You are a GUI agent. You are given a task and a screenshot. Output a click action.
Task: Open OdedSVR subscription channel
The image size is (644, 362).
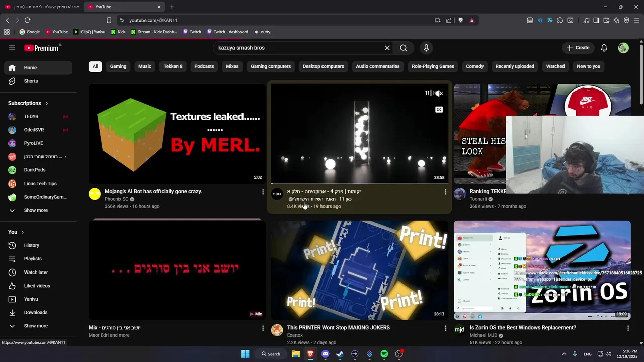(x=38, y=130)
